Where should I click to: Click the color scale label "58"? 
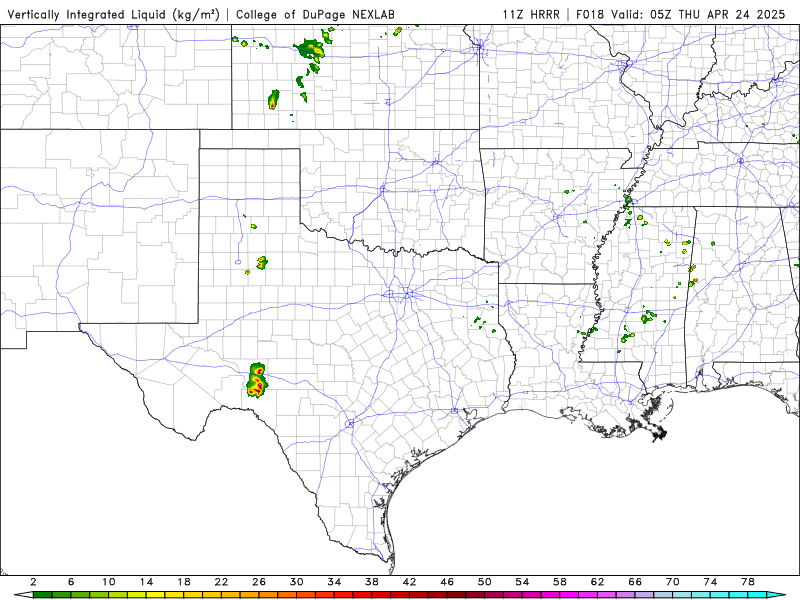coord(560,582)
